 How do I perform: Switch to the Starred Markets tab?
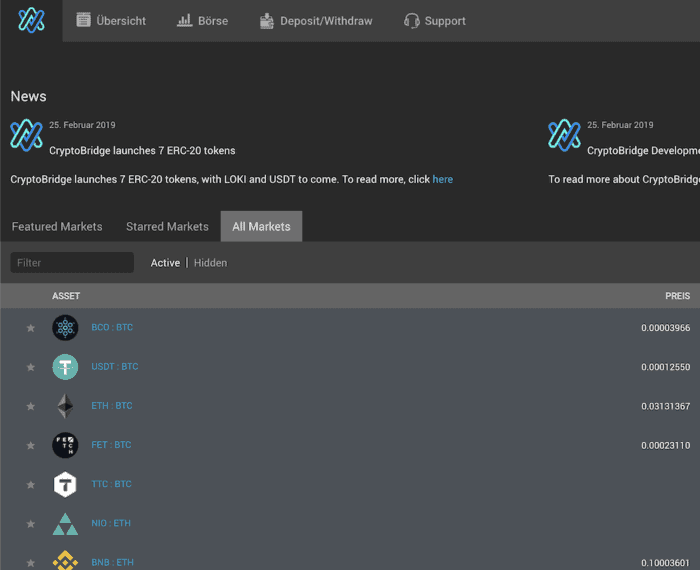pos(167,227)
